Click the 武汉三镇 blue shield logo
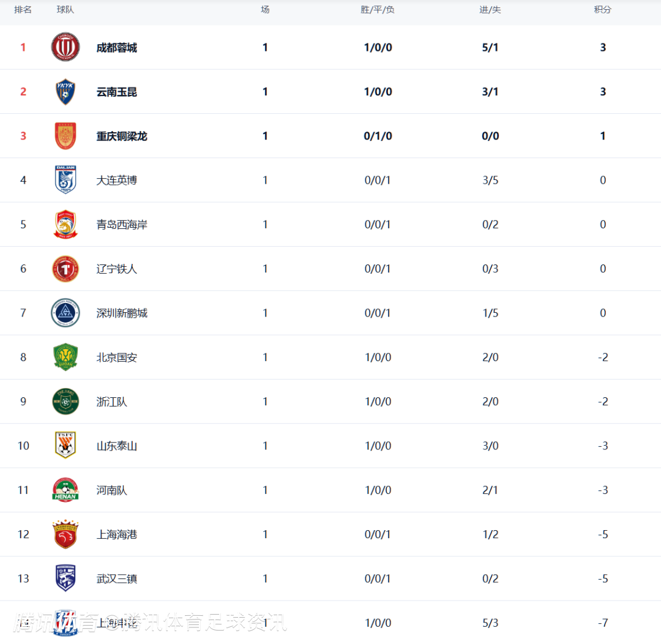Screen dimensions: 661x644 pos(65,578)
